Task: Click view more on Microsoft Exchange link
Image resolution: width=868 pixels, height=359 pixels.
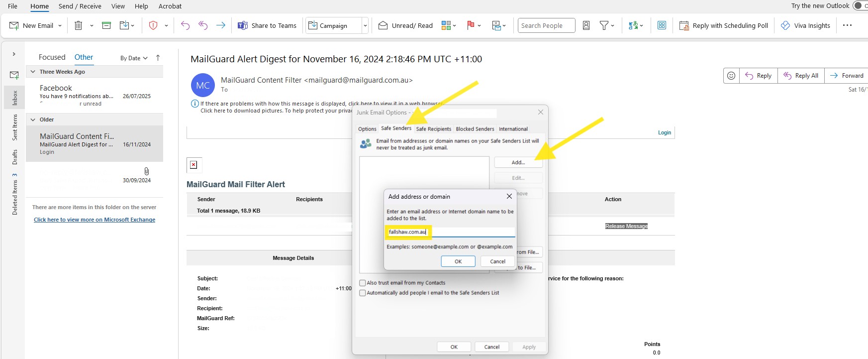Action: tap(95, 220)
